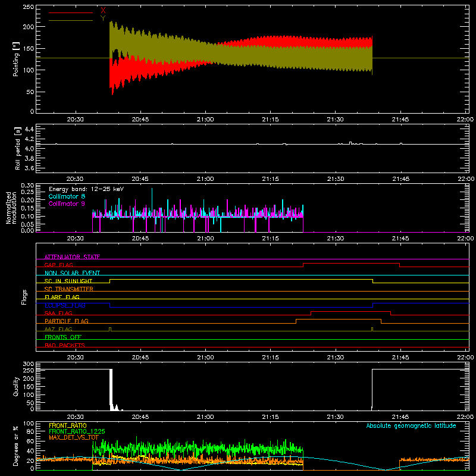Click the lowered ECLIPSE_FLAG step segment
The image size is (476, 476).
pyautogui.click(x=241, y=307)
